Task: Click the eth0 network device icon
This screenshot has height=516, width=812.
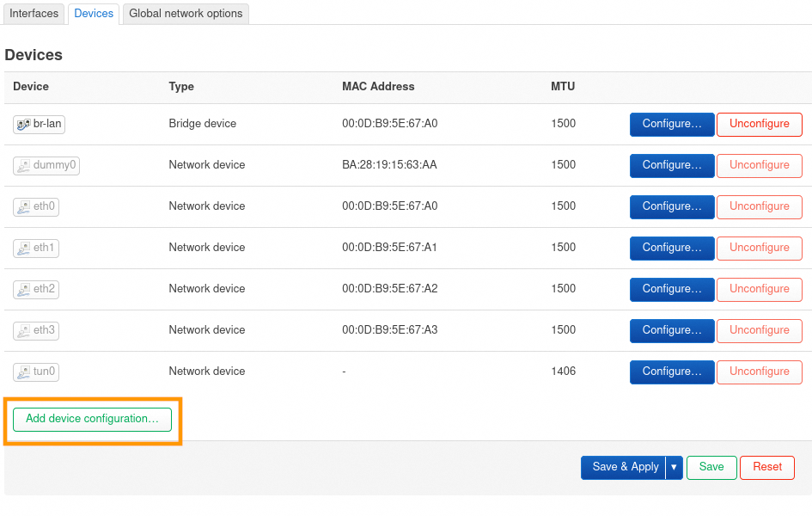Action: pos(23,206)
